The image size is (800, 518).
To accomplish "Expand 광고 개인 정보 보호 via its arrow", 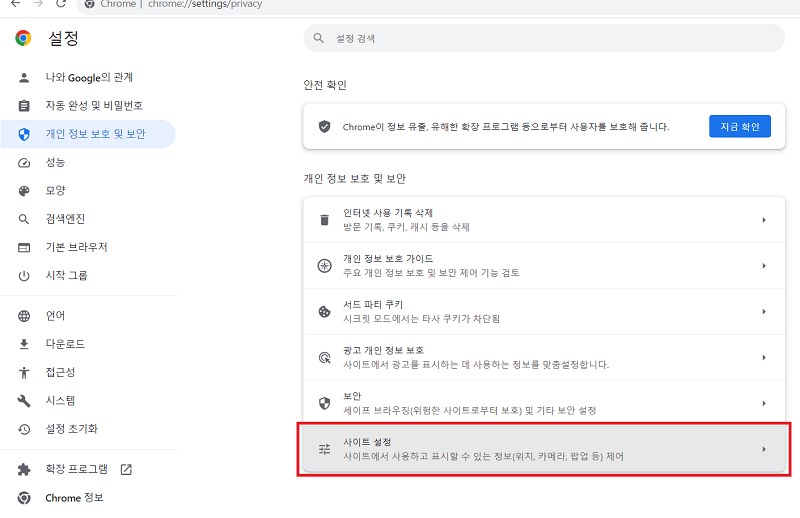I will click(x=764, y=357).
